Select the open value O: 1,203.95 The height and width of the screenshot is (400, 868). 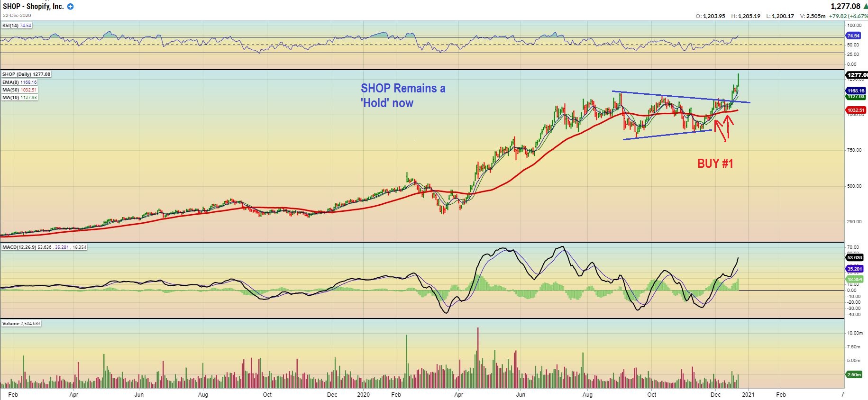710,16
